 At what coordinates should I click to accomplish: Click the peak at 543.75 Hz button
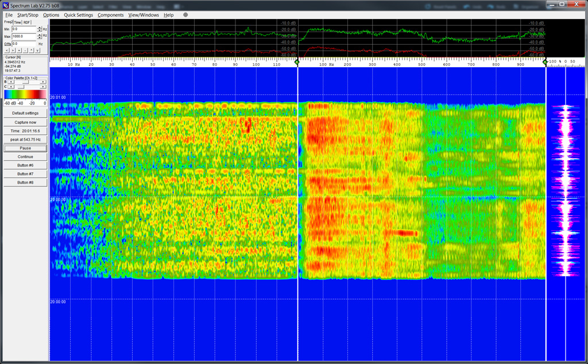tap(25, 140)
